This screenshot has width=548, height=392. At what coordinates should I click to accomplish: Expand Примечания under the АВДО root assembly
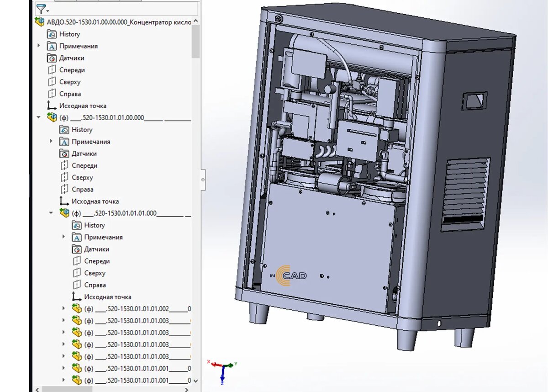(39, 46)
